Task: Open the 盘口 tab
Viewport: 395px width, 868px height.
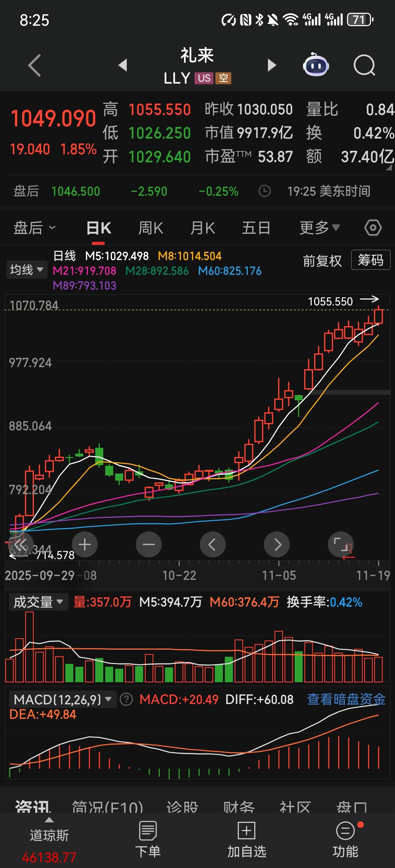Action: pyautogui.click(x=352, y=807)
